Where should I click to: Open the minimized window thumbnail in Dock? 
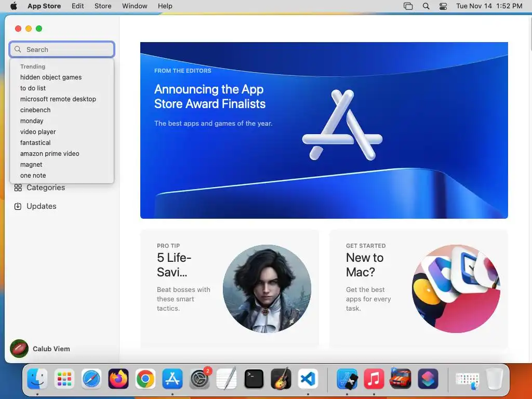point(468,380)
